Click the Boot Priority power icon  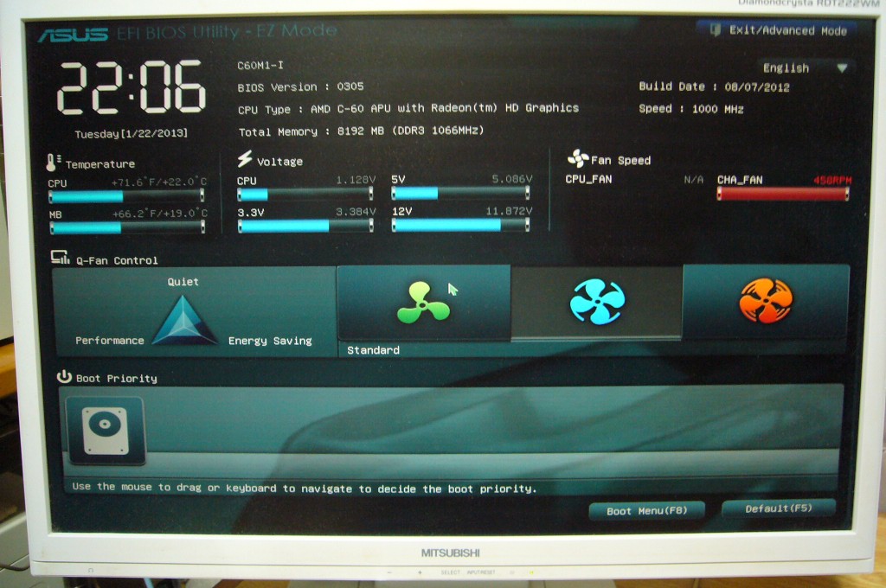pyautogui.click(x=64, y=377)
